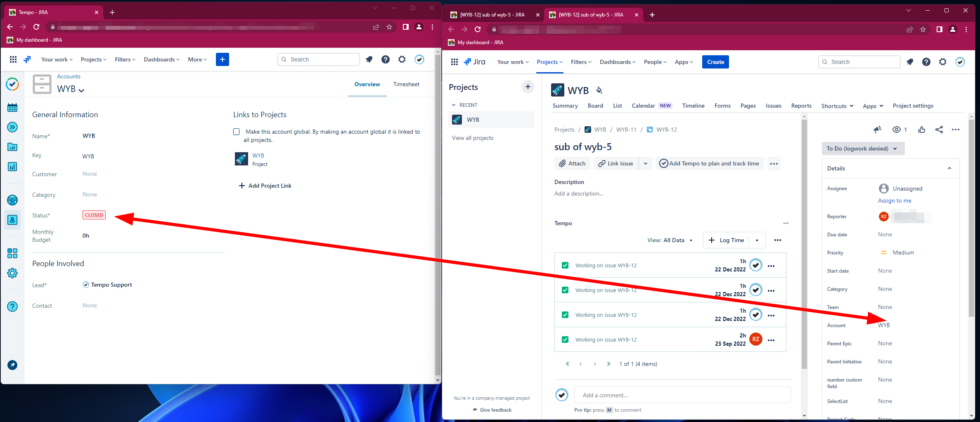Open Tempo settings gear in left sidebar
Viewport: 980px width, 422px height.
[x=12, y=273]
